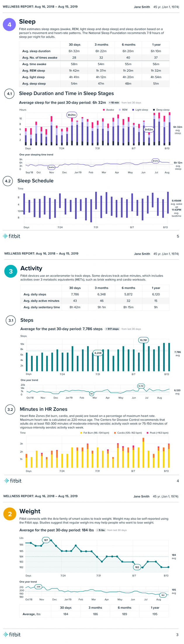Click the "+ 10 min" sleep change pill
Viewport: 184px width, 644px height.
(x=114, y=103)
